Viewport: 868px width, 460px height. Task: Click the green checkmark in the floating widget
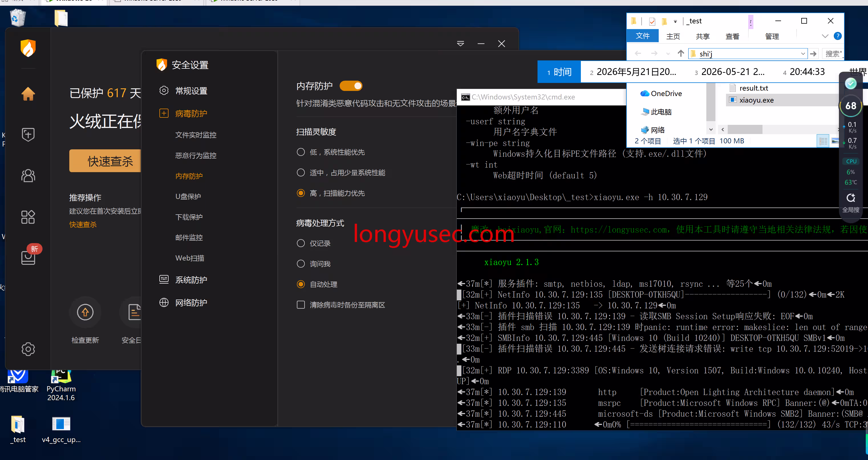[851, 83]
